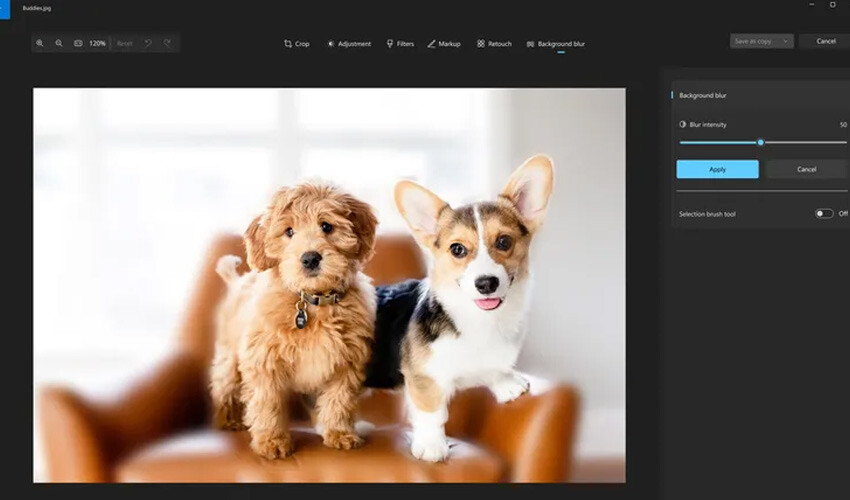Click the dog photo in the canvas
The width and height of the screenshot is (850, 500).
[329, 285]
